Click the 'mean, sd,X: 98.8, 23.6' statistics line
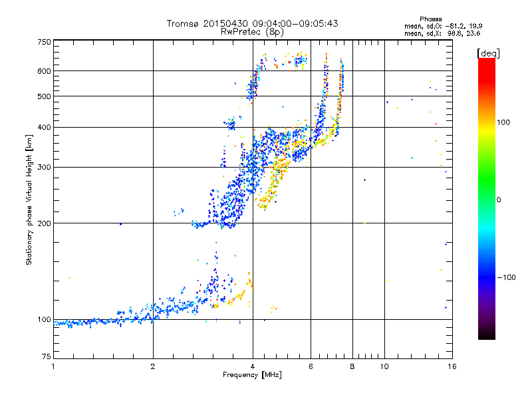 coord(442,33)
